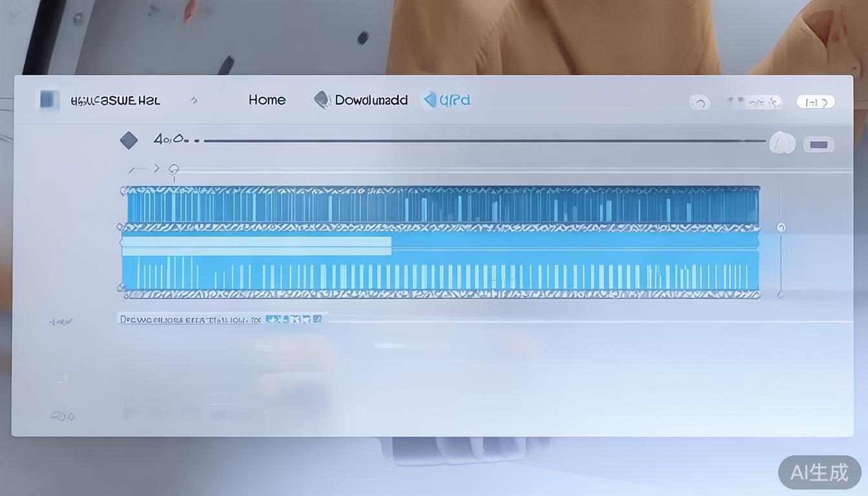Click the gray diamond marker icon
The image size is (868, 496).
coord(129,140)
